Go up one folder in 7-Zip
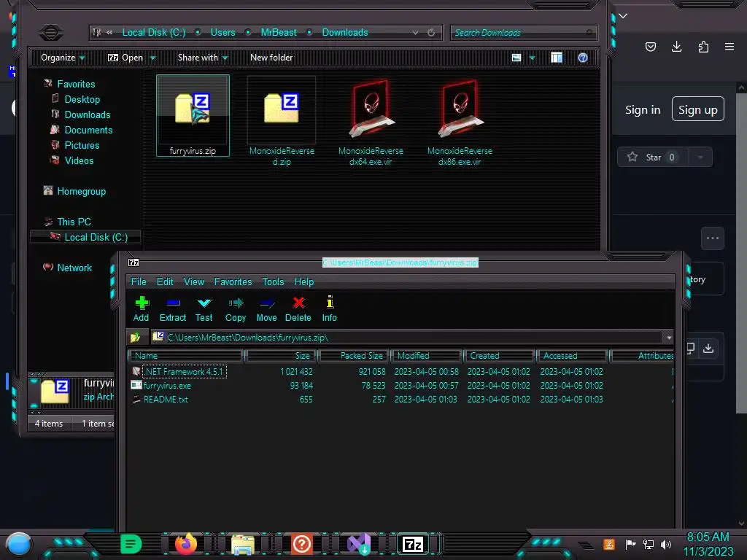The height and width of the screenshot is (560, 747). coord(135,337)
